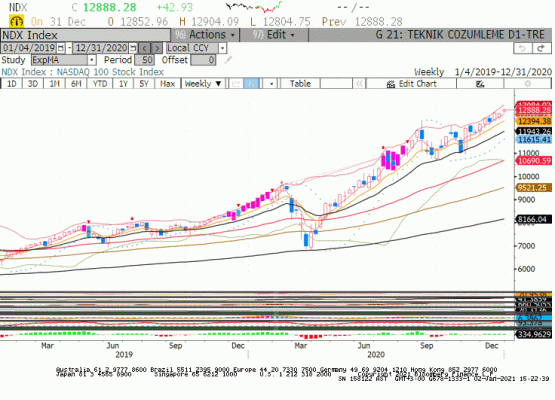The image size is (555, 400).
Task: Open calendar picker for end date 12/31/2020
Action: (x=133, y=48)
